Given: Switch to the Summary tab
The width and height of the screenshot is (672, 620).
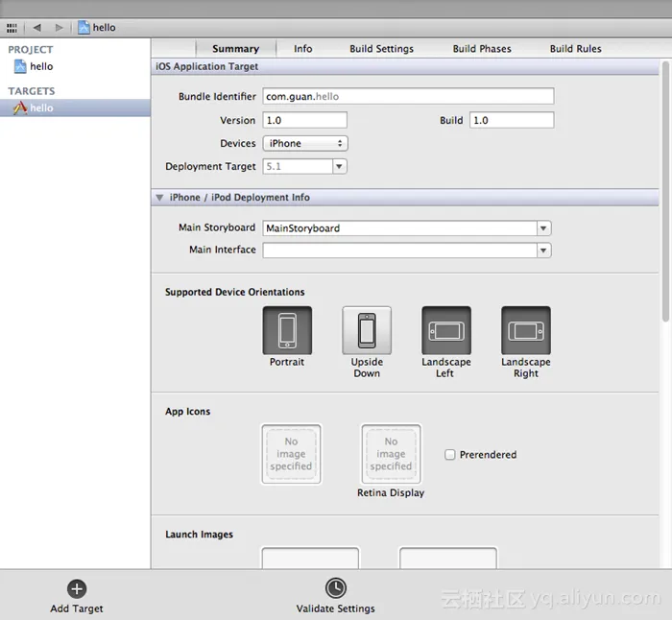Looking at the screenshot, I should (x=236, y=48).
